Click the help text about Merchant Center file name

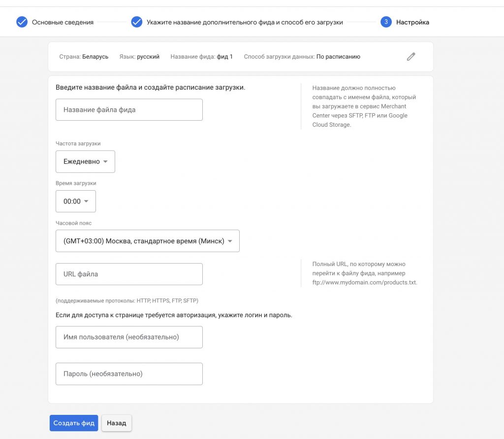[x=364, y=106]
